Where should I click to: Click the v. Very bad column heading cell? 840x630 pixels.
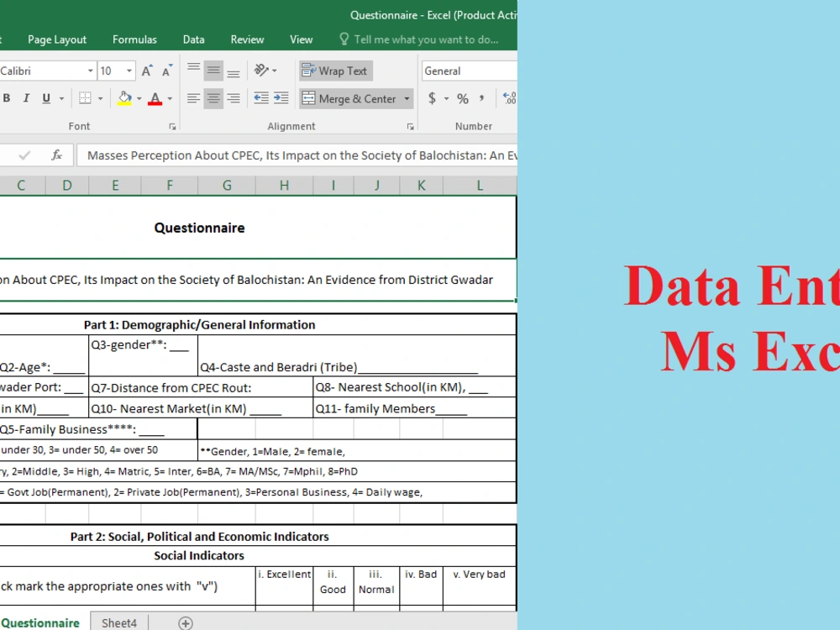click(480, 586)
